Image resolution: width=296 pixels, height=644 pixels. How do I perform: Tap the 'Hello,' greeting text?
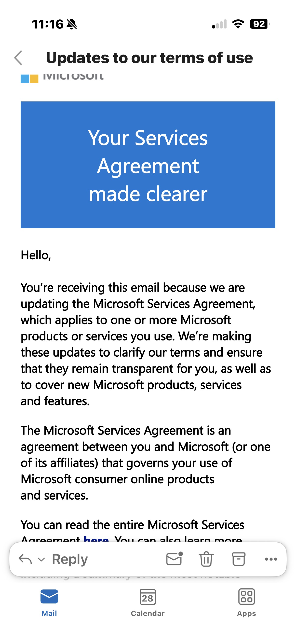(36, 255)
